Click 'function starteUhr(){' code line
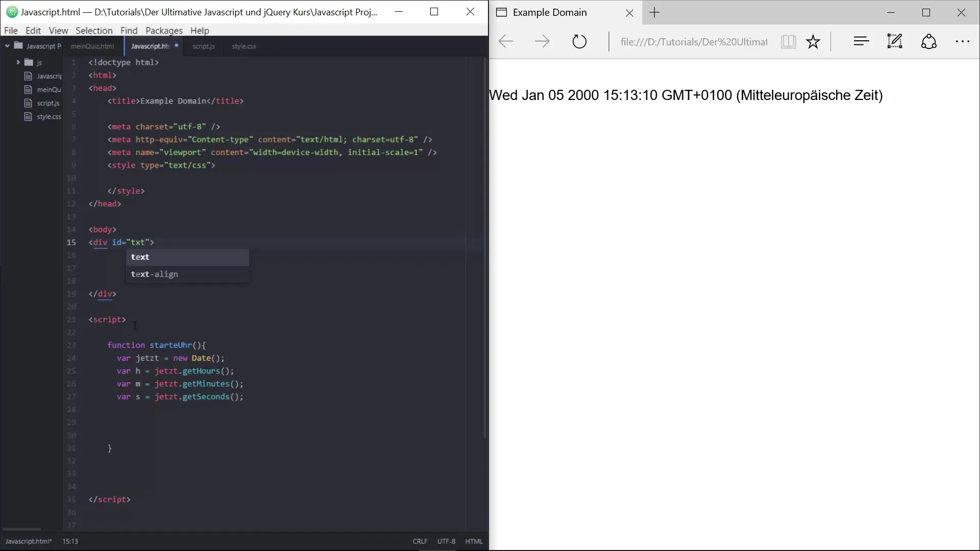980x551 pixels. point(157,345)
